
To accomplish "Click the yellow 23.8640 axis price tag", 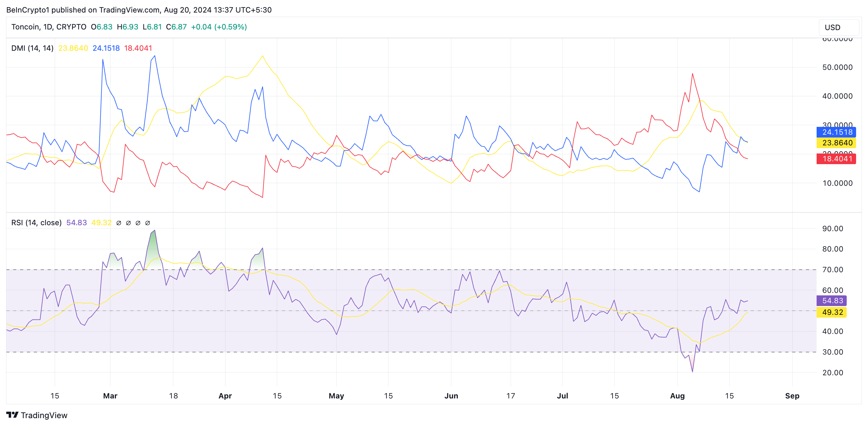I will point(836,143).
